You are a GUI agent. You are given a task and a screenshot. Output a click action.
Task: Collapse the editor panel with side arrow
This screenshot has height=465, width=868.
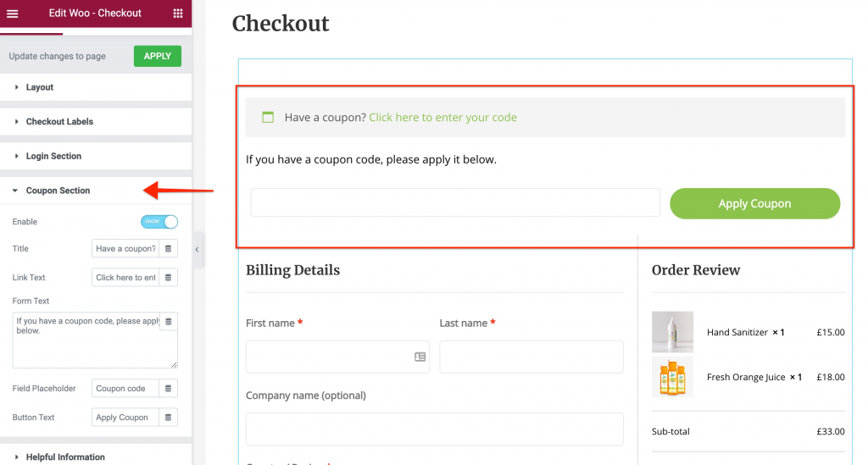pyautogui.click(x=197, y=249)
